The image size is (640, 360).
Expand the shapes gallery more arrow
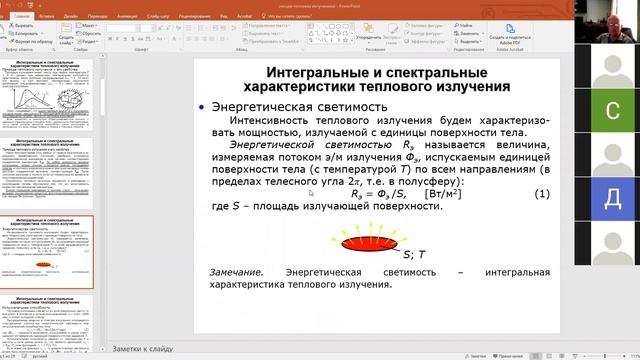[x=352, y=40]
